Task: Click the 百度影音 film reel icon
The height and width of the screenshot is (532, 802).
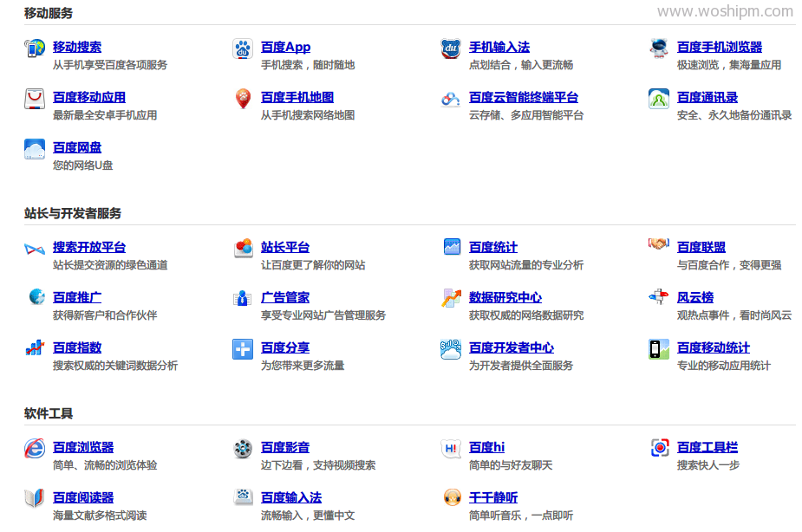Action: (x=243, y=449)
